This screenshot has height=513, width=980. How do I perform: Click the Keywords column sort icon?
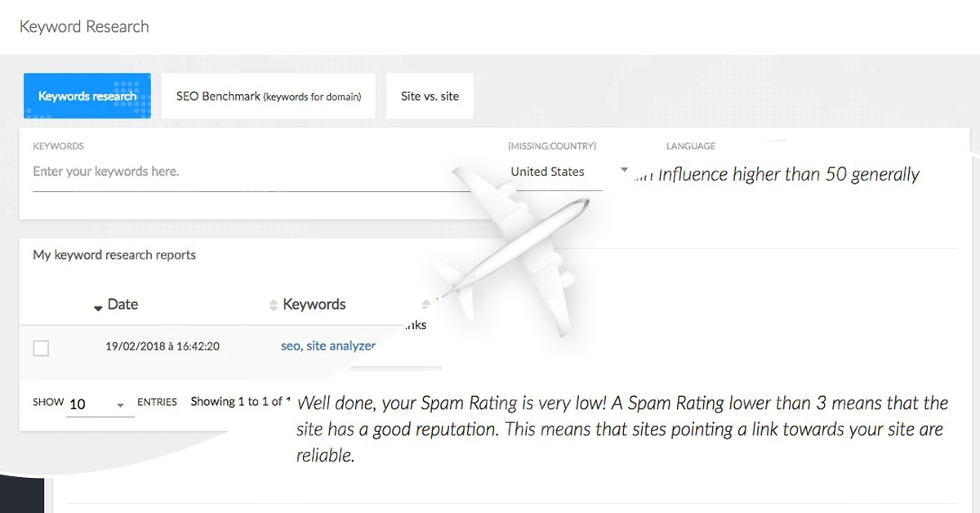[274, 304]
